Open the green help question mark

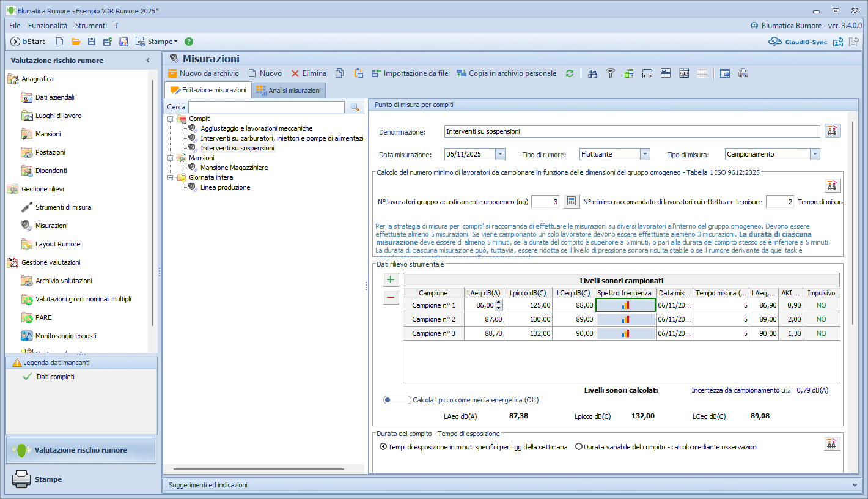189,42
